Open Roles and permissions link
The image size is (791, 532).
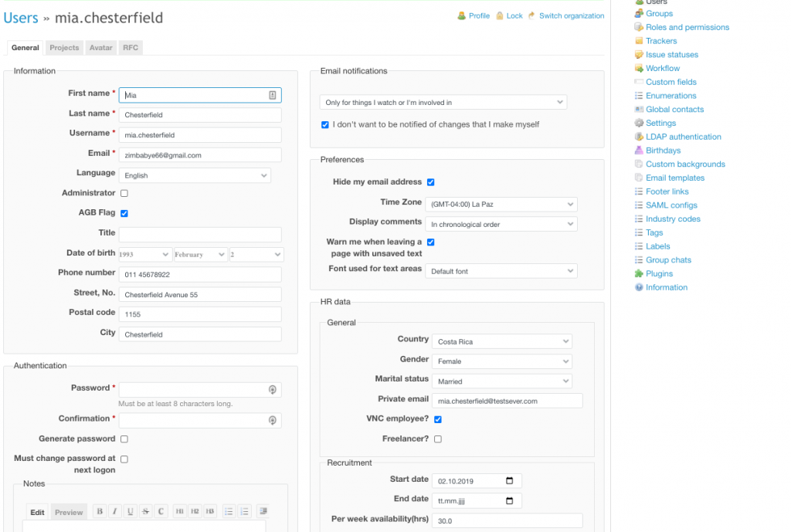(687, 27)
